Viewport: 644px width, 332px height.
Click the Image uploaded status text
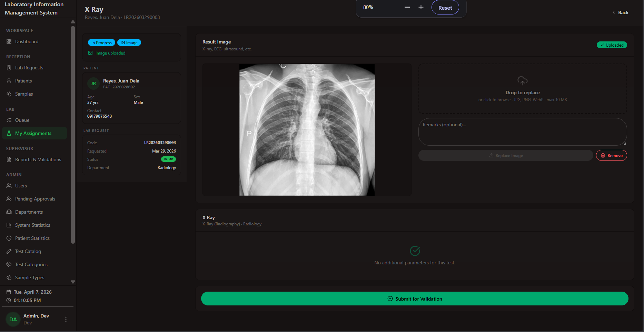tap(110, 53)
